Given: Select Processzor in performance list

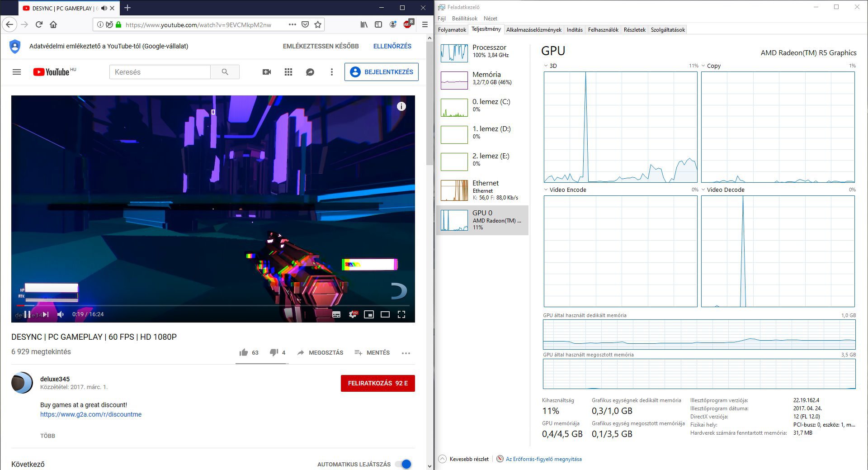Looking at the screenshot, I should pos(482,53).
